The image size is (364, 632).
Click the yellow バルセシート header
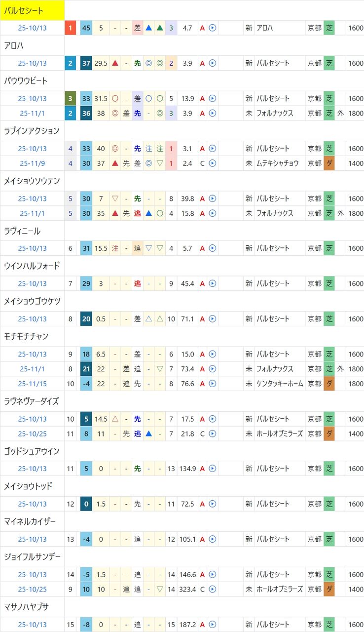33,10
